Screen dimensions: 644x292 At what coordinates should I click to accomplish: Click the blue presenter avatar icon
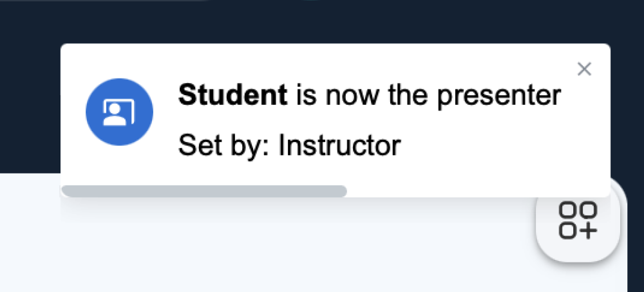(120, 112)
